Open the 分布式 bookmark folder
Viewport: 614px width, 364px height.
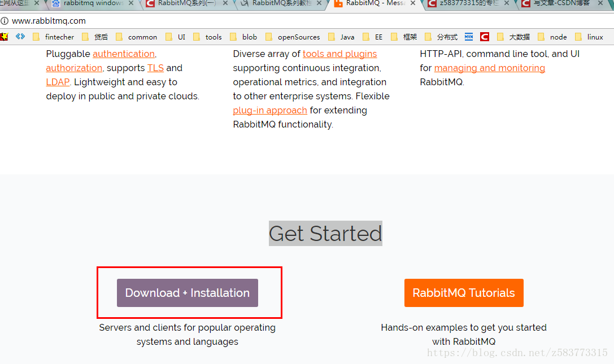coord(441,37)
